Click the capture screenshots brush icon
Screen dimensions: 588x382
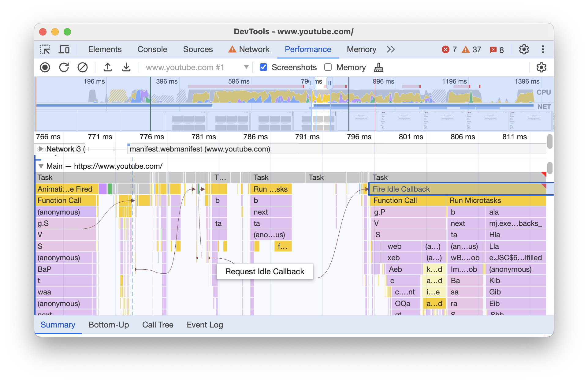click(x=378, y=67)
